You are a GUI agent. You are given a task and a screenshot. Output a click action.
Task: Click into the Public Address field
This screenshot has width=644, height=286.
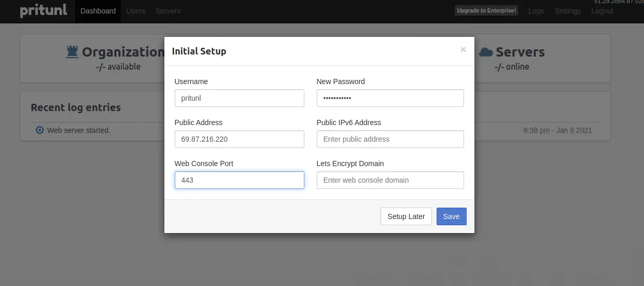239,139
